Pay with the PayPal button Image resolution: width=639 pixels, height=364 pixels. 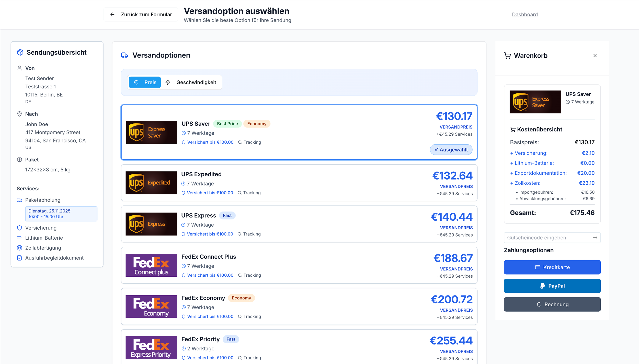pyautogui.click(x=552, y=286)
